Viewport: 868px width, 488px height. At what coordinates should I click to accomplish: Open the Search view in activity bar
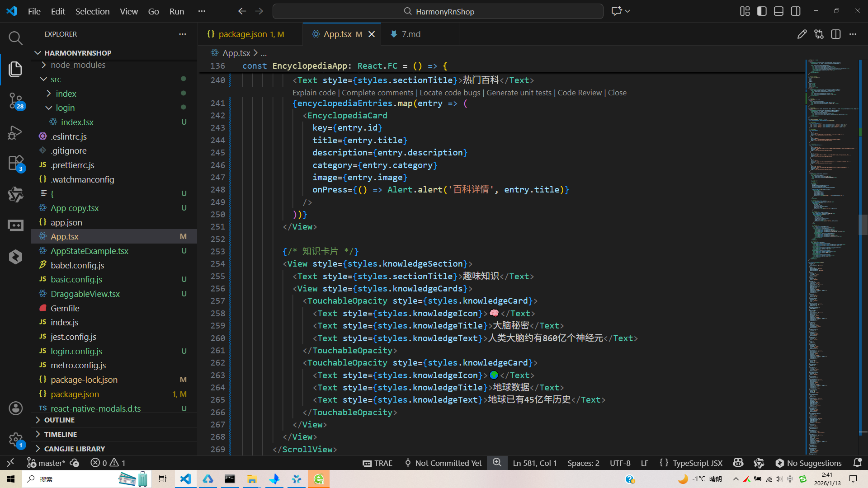pyautogui.click(x=15, y=38)
